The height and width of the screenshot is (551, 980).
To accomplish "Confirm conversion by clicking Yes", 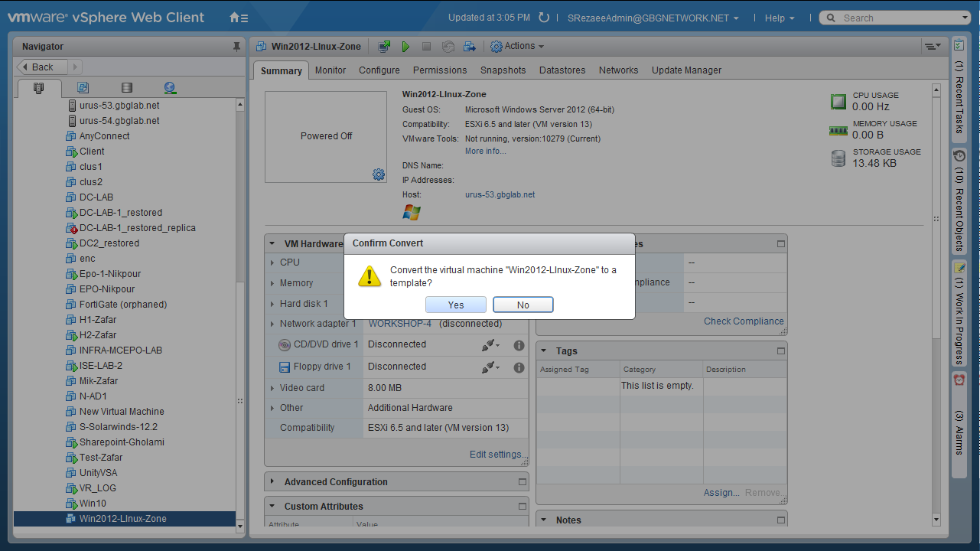I will pyautogui.click(x=456, y=305).
